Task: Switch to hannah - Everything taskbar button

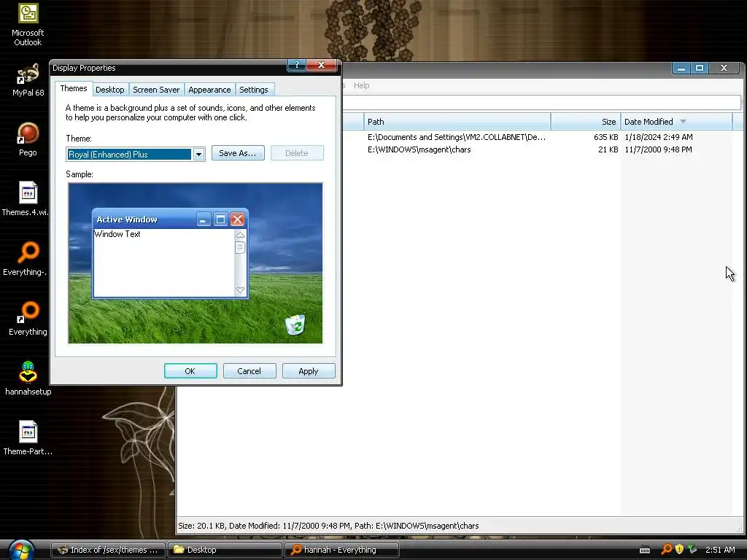Action: (x=341, y=550)
